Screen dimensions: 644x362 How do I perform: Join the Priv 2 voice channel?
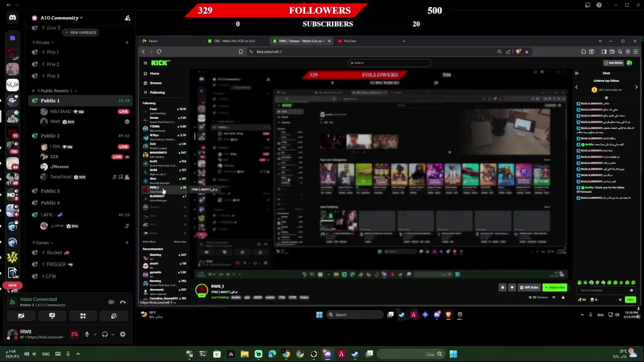[x=80, y=64]
